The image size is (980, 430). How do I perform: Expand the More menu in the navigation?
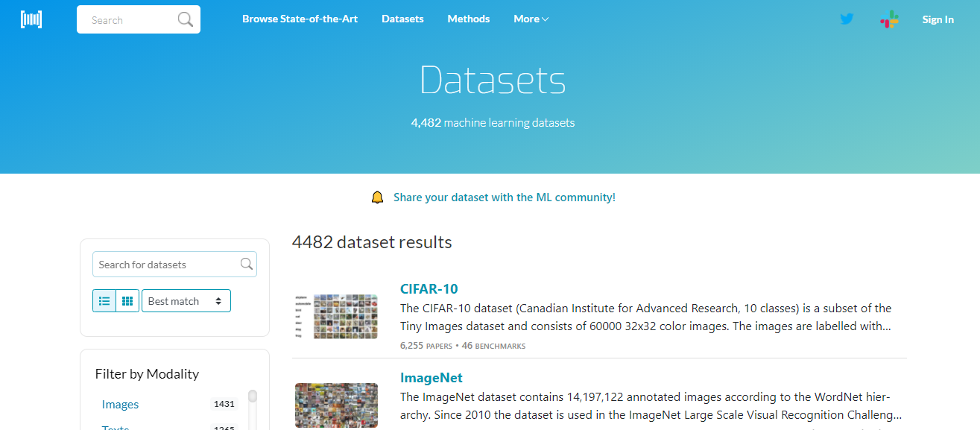(531, 19)
